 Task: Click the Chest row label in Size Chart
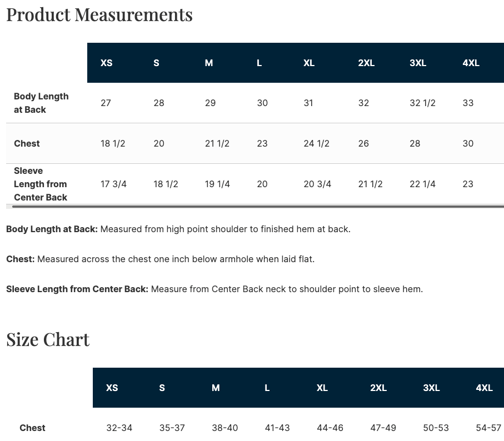click(x=32, y=428)
